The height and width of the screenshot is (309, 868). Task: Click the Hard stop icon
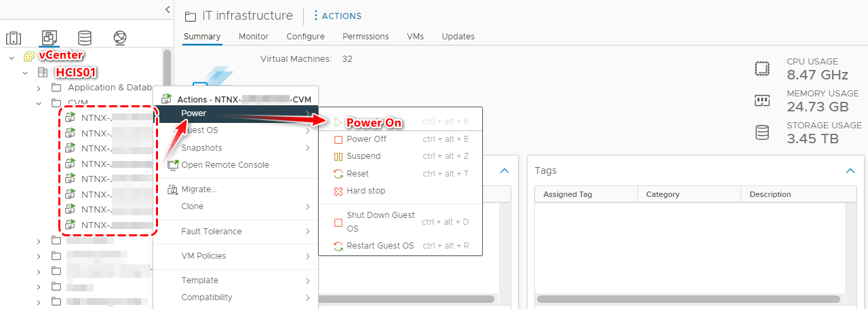tap(338, 191)
